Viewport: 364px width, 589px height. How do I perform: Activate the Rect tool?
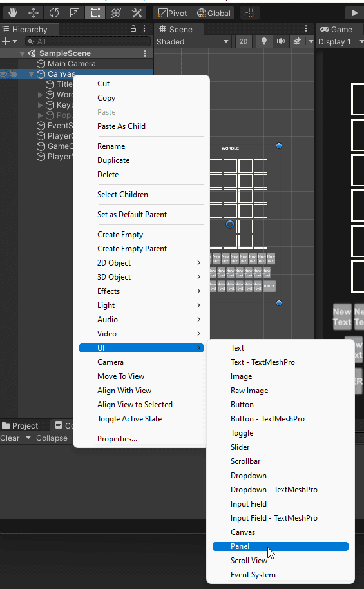click(95, 13)
